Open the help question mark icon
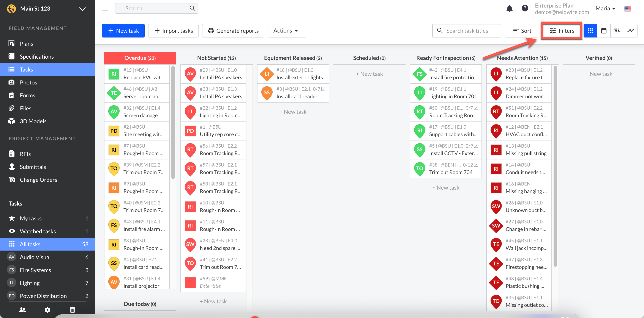The height and width of the screenshot is (318, 644). [525, 8]
